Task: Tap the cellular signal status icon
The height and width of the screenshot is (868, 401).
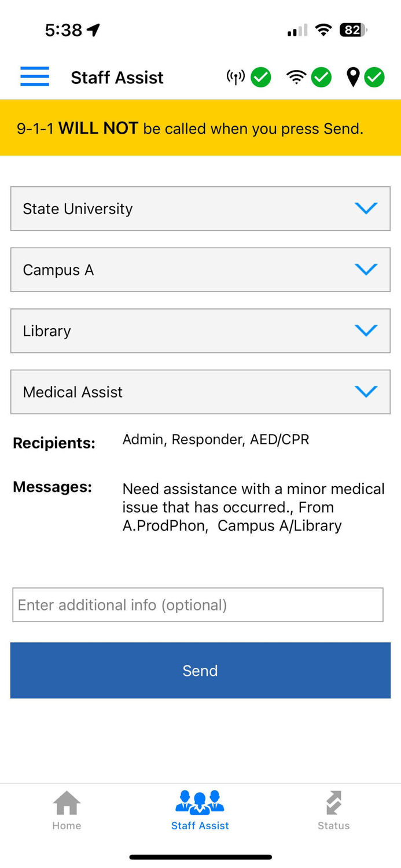Action: (236, 77)
